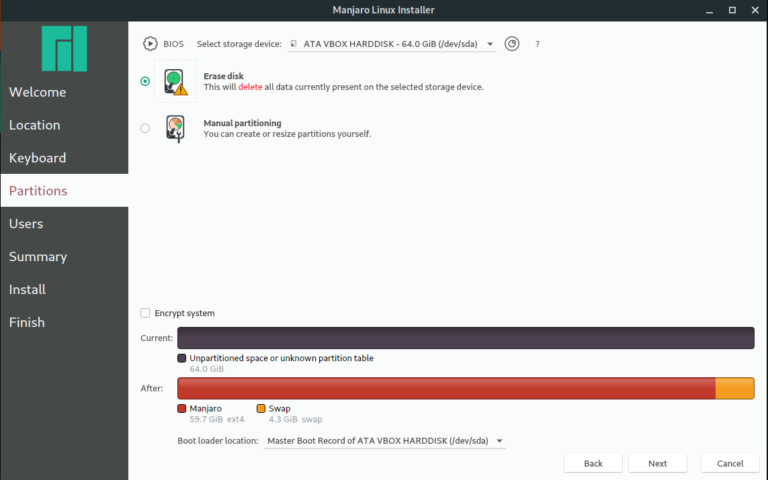Click the red 'delete' word in the description
This screenshot has height=480, width=768.
pos(250,87)
